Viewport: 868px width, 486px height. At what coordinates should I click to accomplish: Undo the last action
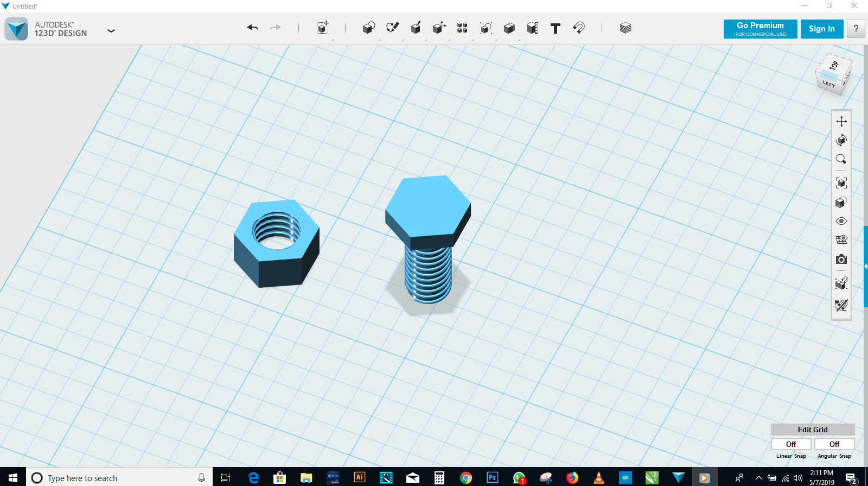(252, 27)
